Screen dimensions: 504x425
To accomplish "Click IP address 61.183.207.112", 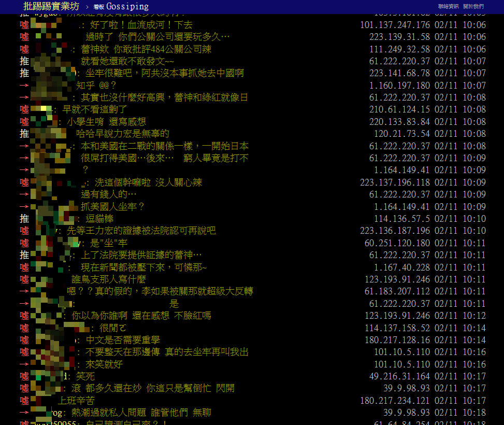I will click(397, 291).
